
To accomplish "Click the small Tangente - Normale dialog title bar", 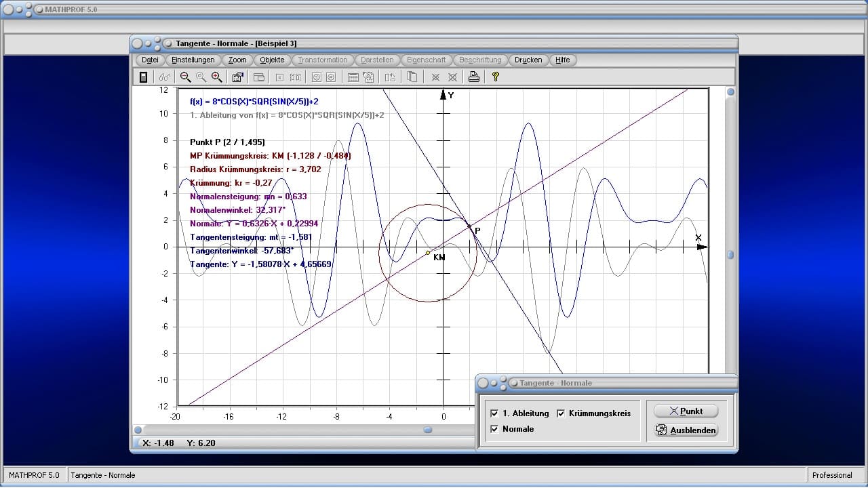I will click(606, 383).
